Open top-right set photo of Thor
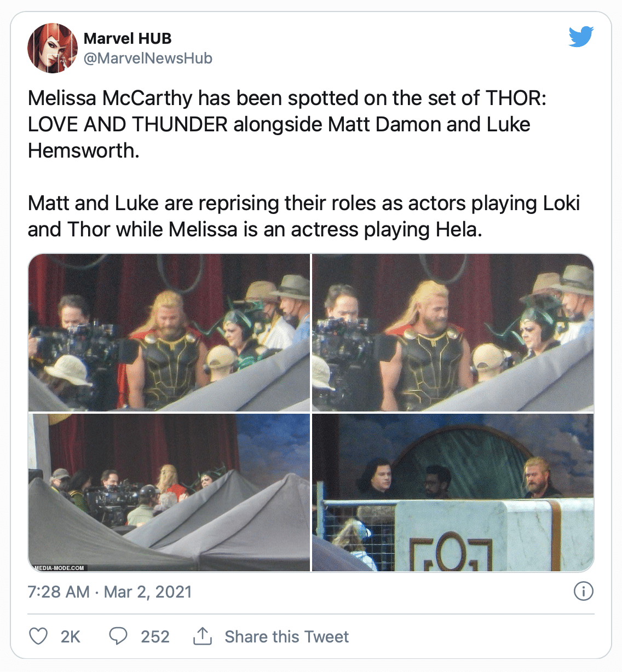Screen dimensions: 622x672 coord(453,332)
